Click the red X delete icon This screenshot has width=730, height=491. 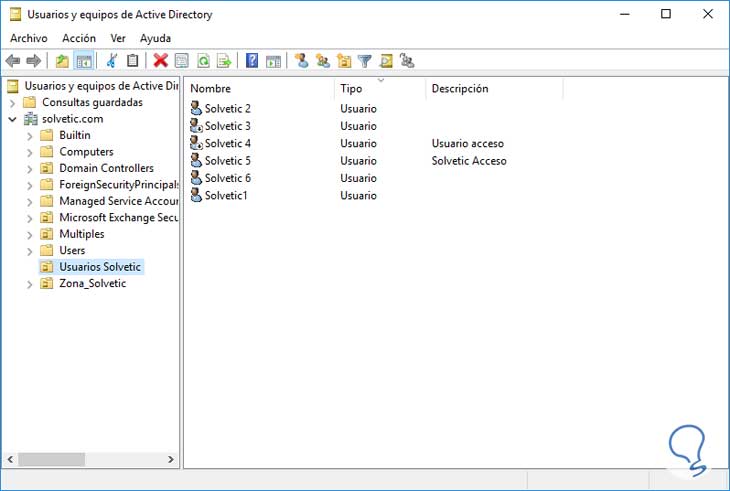click(161, 61)
